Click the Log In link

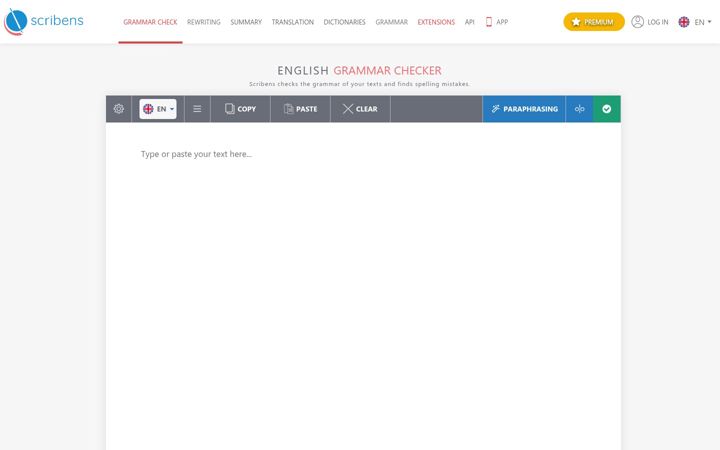click(x=658, y=22)
